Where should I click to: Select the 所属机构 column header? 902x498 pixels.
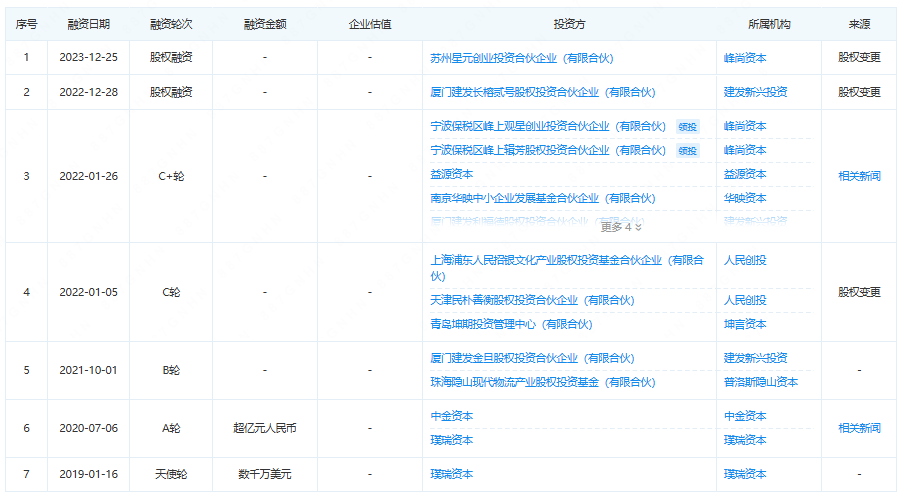point(769,24)
